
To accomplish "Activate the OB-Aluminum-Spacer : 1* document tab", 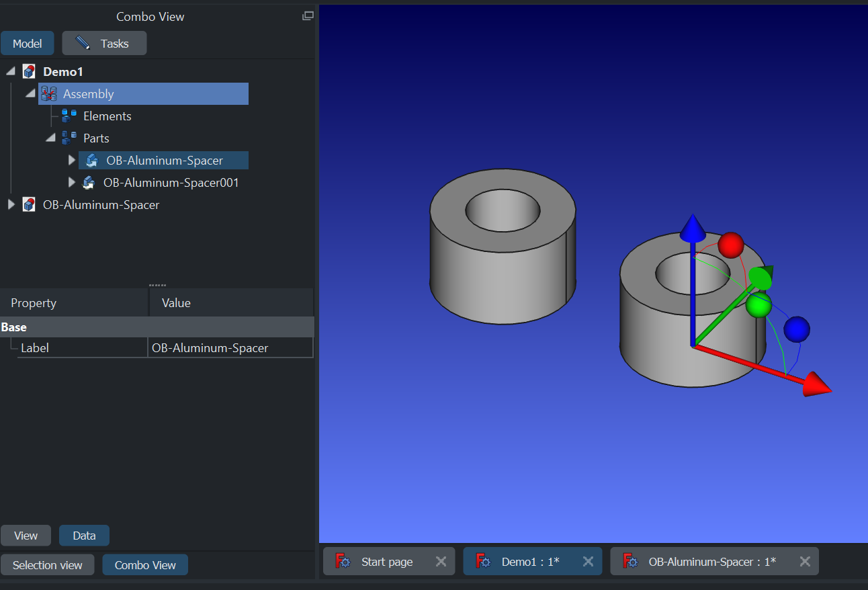I will point(714,561).
